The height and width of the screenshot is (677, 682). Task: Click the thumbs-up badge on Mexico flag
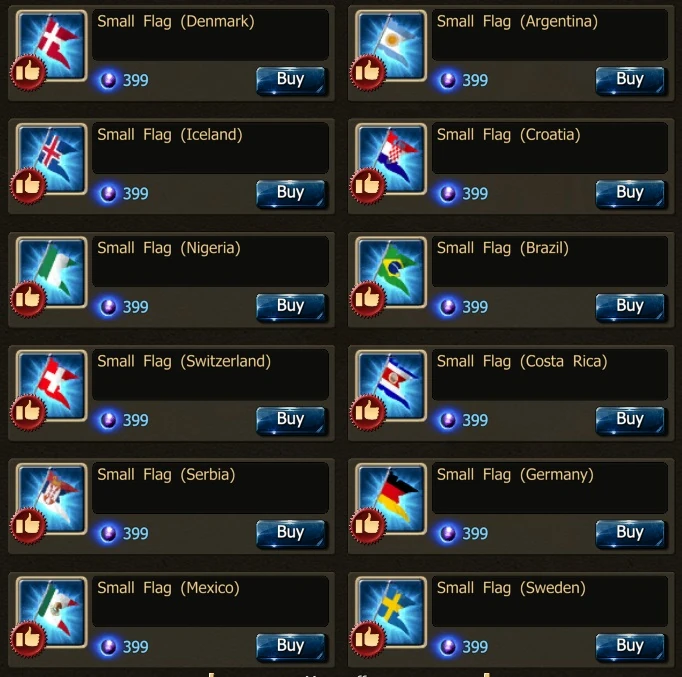(28, 639)
